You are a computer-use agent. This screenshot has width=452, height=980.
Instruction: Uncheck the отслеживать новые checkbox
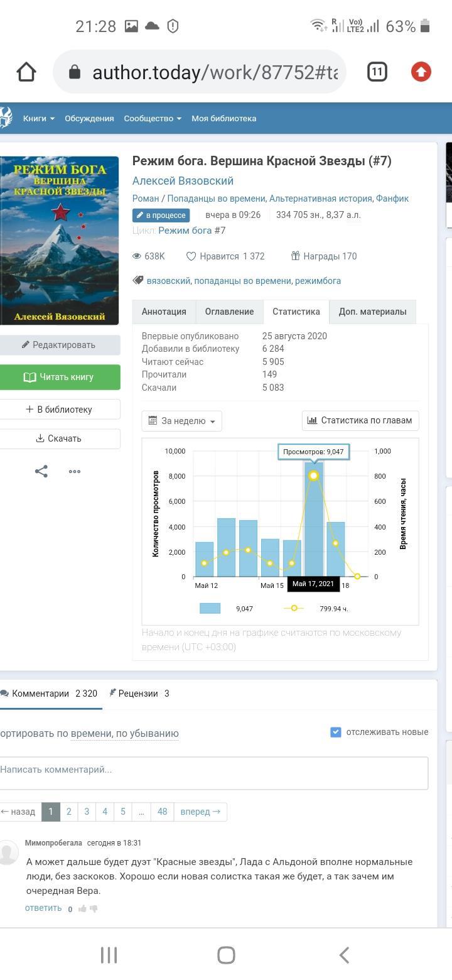[x=336, y=732]
